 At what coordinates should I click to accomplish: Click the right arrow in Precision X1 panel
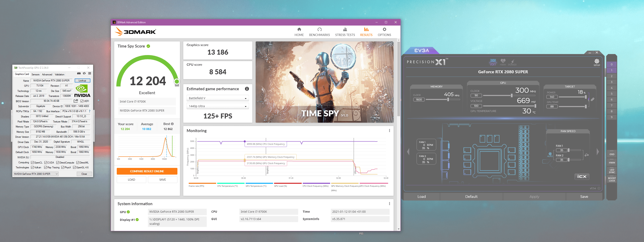point(598,152)
